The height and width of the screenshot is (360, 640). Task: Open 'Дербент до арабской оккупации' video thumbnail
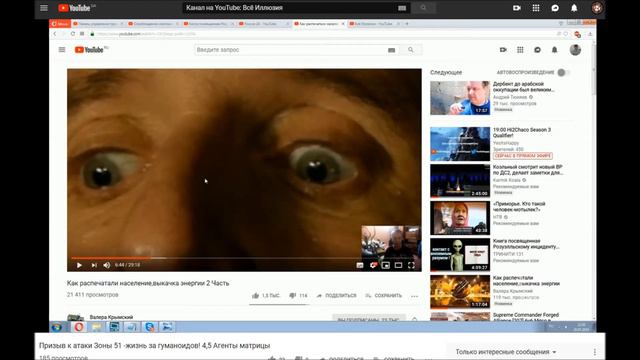pyautogui.click(x=460, y=98)
